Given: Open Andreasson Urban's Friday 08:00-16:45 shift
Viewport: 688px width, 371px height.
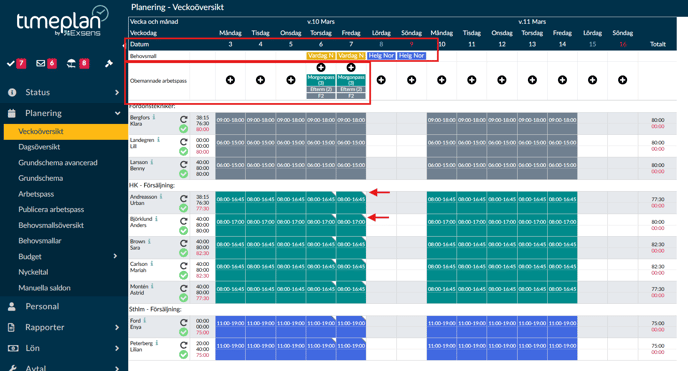Looking at the screenshot, I should (351, 203).
